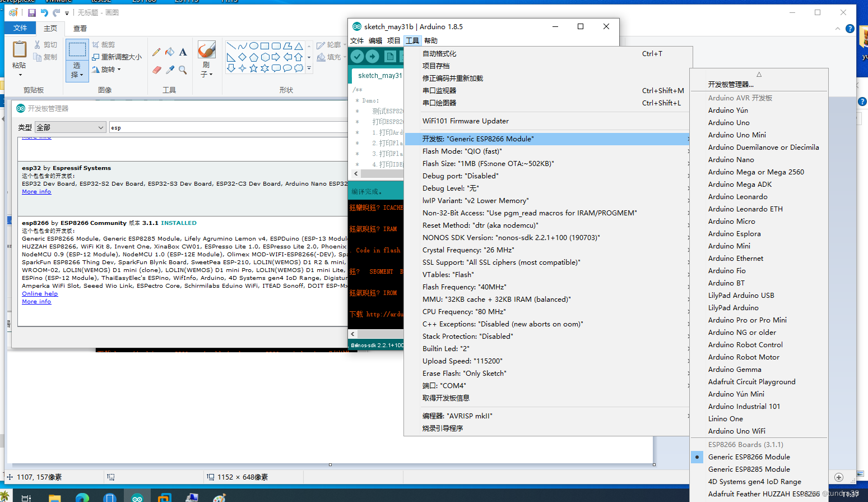Click the esp8266 More info link

tap(36, 302)
